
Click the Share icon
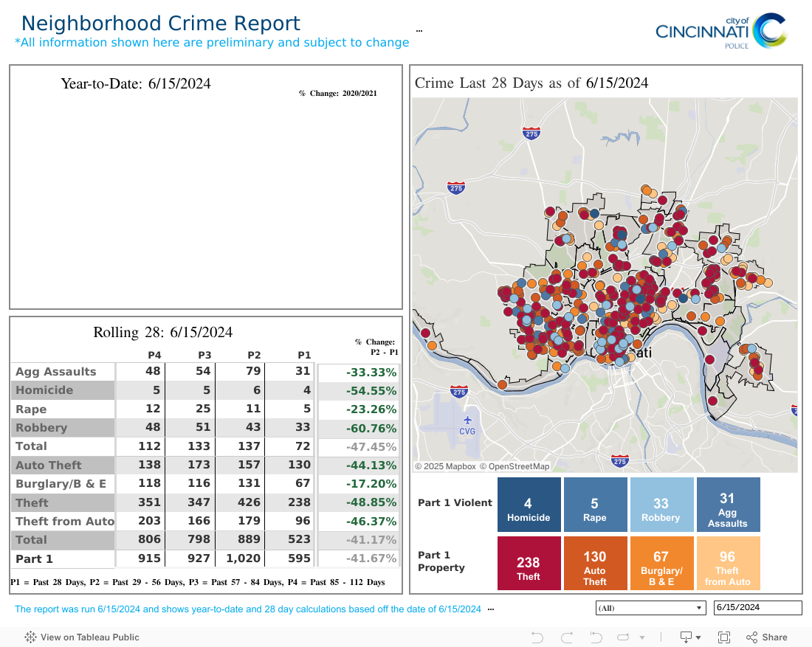(x=767, y=637)
